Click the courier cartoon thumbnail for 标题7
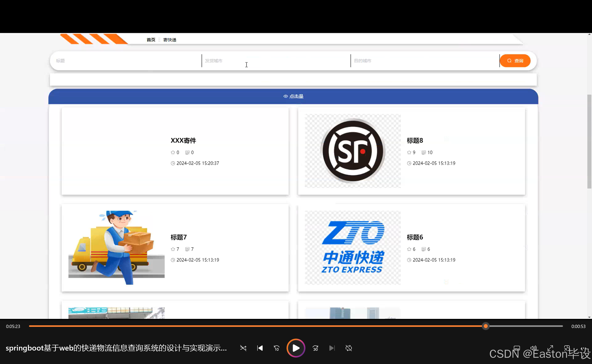Viewport: 592px width, 364px height. coord(116,248)
